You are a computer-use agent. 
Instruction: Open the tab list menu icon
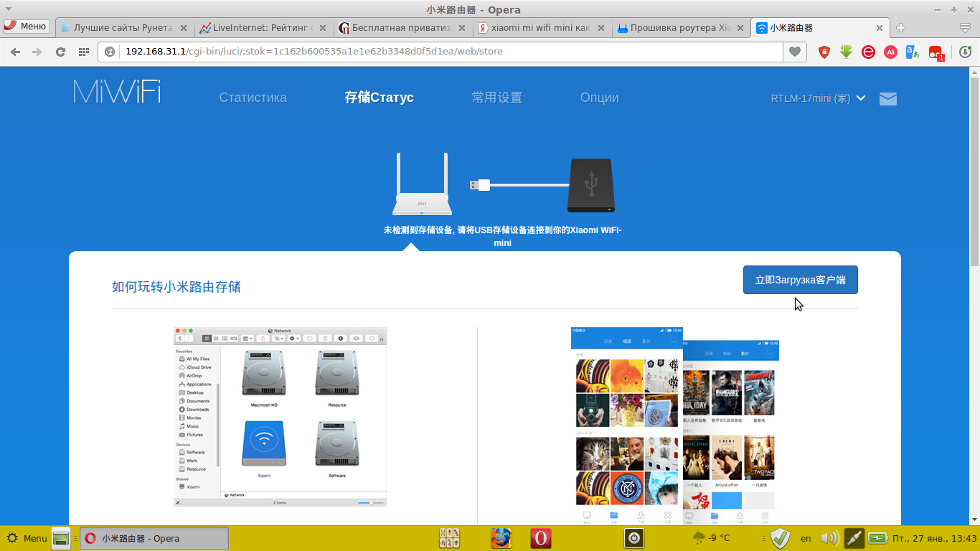coord(966,28)
